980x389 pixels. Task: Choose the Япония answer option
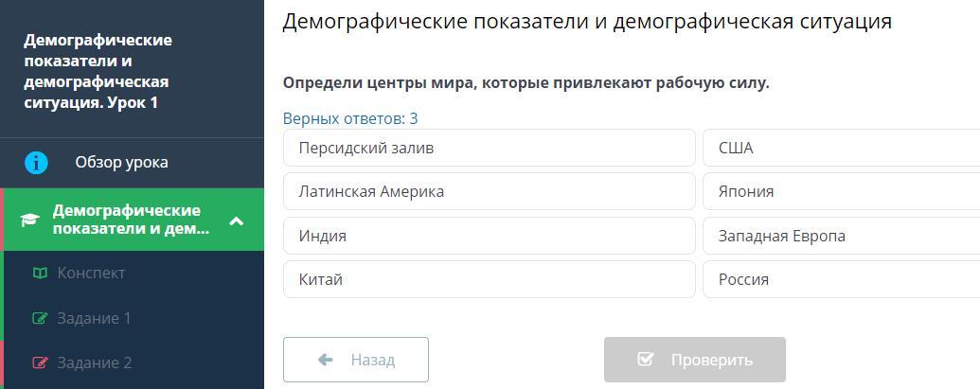click(x=841, y=191)
